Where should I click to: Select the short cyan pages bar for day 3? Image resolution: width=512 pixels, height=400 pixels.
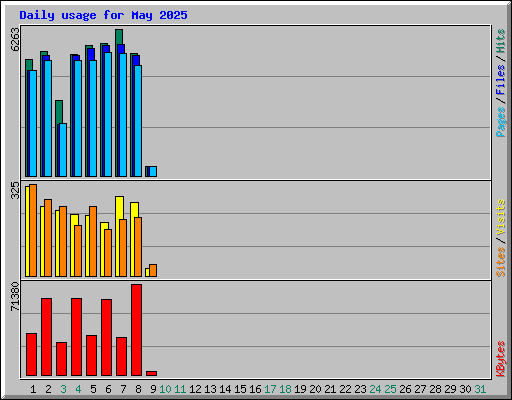tap(63, 150)
